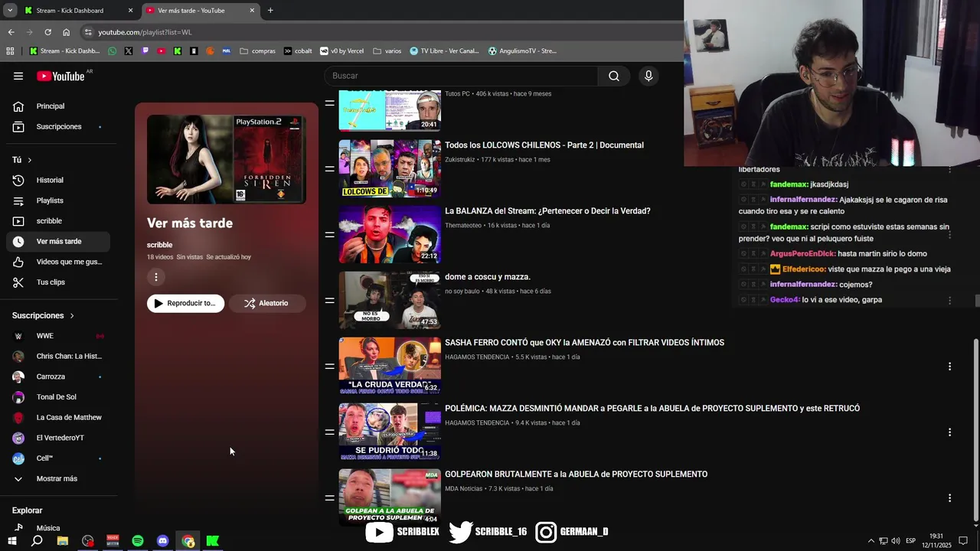Open Playlists in the sidebar
This screenshot has width=980, height=551.
coord(58,201)
